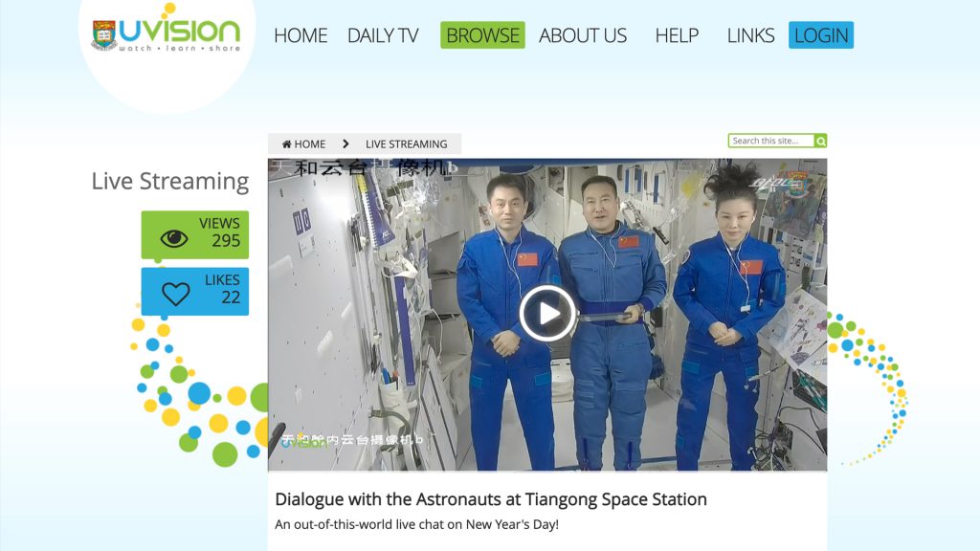
Task: Select the BROWSE menu tab
Action: point(482,35)
